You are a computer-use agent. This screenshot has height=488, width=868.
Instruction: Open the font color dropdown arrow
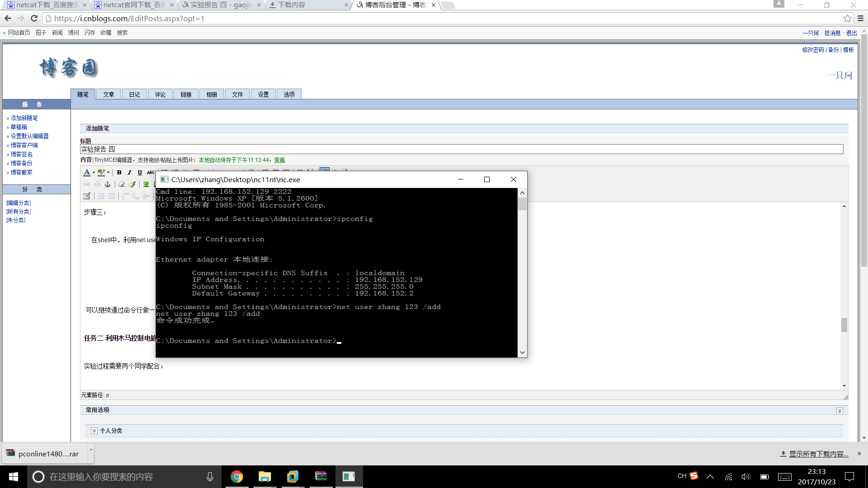tap(94, 172)
